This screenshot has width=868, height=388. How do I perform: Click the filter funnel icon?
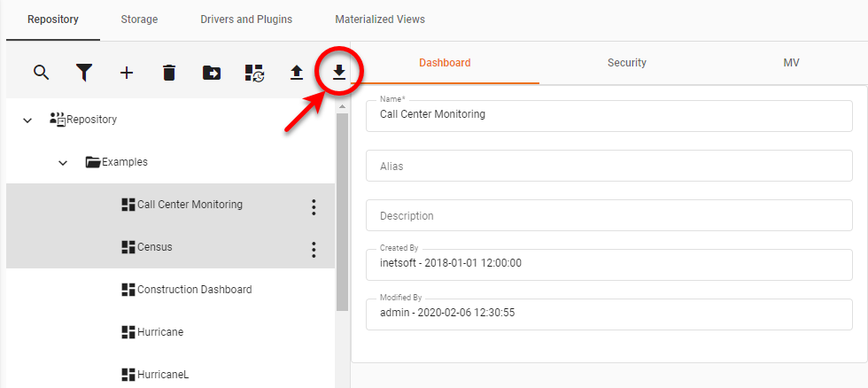[83, 73]
